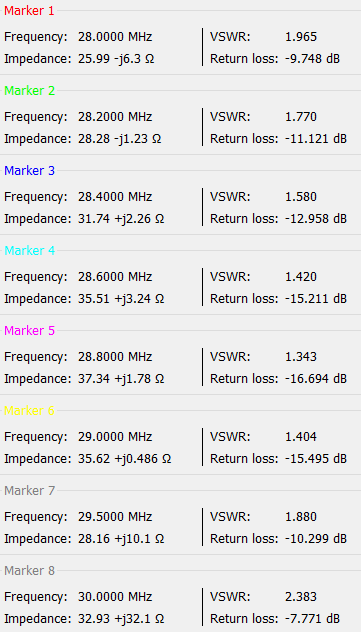
Task: Click return loss -15.211 dB of Marker 4
Action: [316, 299]
